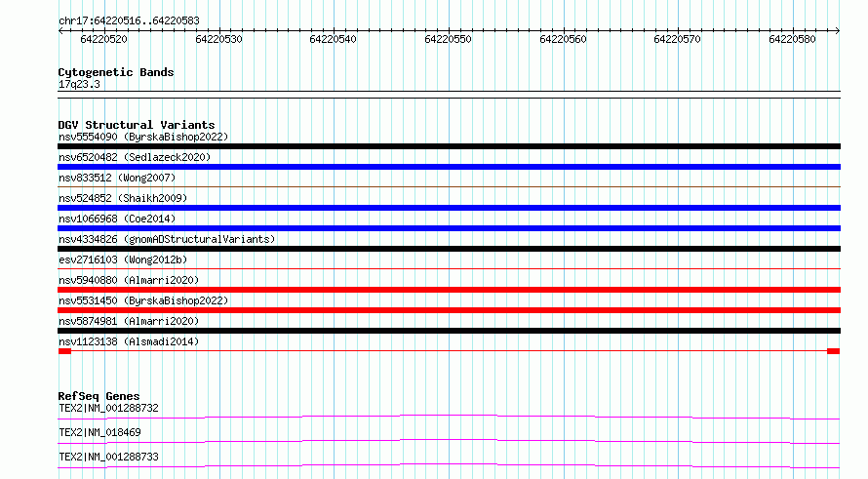The width and height of the screenshot is (868, 479).
Task: Click ruler position 64220560
Action: point(563,39)
